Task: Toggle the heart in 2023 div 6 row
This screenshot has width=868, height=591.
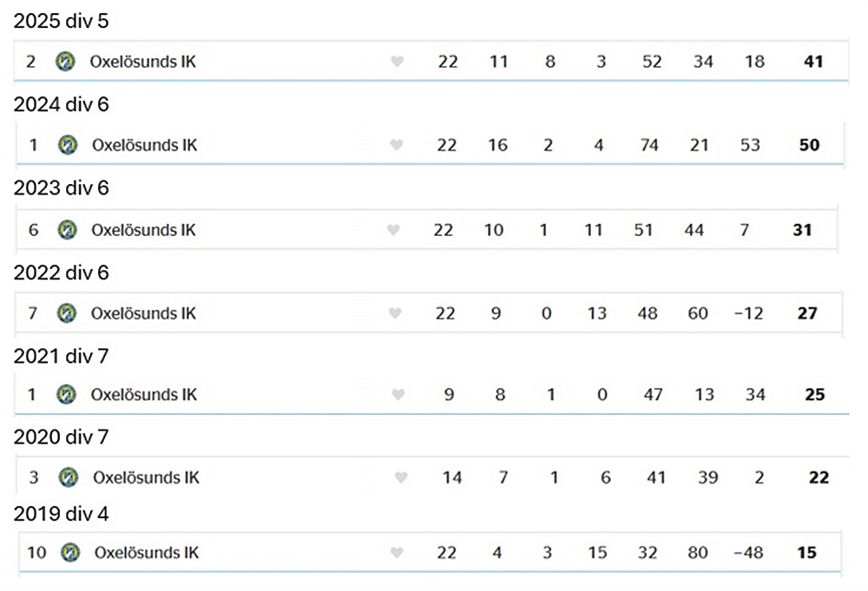Action: tap(393, 230)
